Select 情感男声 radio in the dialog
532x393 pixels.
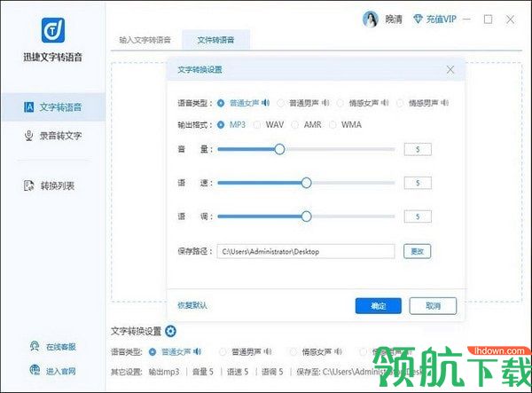coord(400,103)
